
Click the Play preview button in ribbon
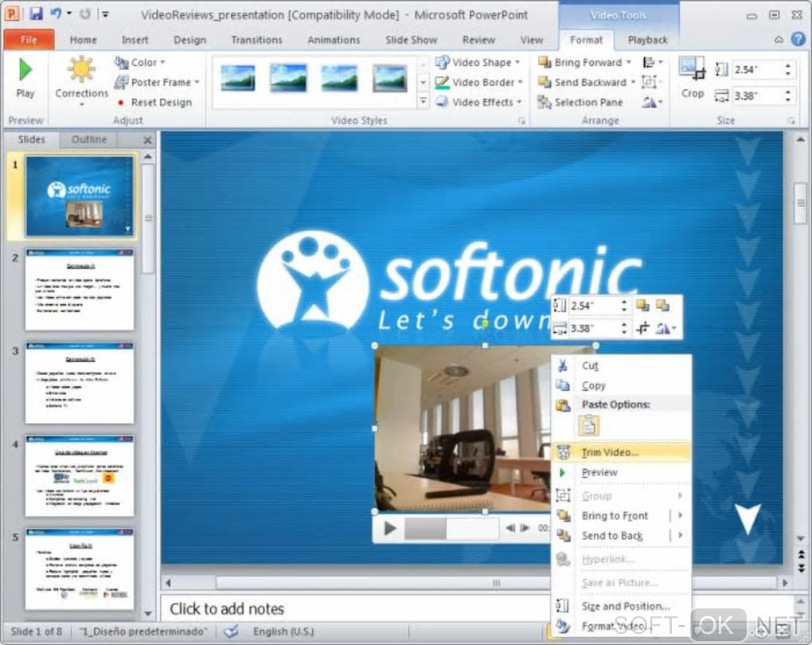[25, 79]
